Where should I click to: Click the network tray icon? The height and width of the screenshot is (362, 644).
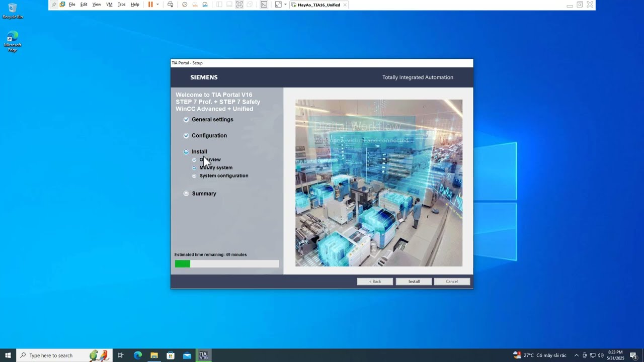(x=592, y=355)
